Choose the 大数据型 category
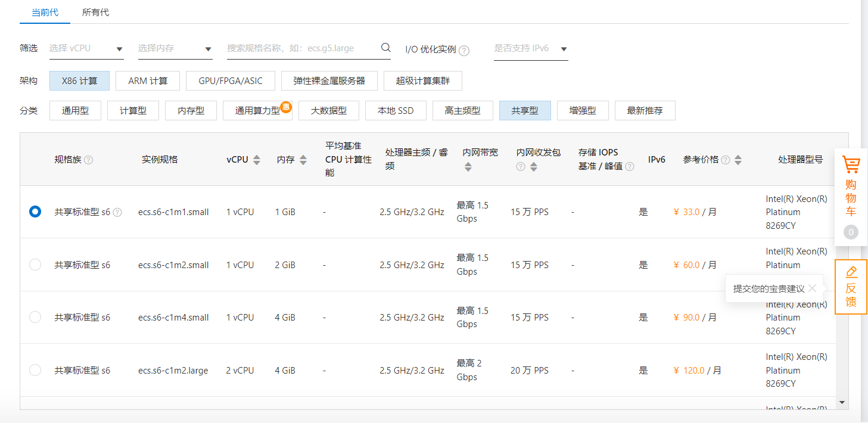 [x=329, y=110]
